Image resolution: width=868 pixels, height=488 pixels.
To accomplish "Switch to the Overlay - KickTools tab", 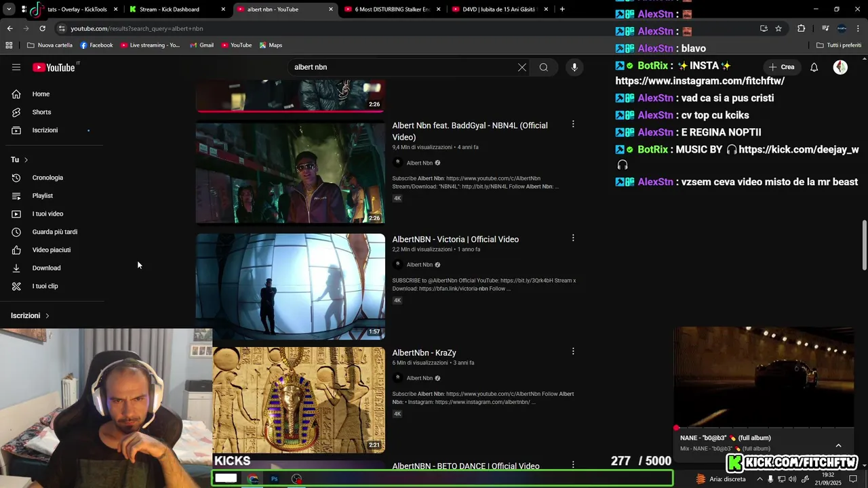I will pyautogui.click(x=73, y=9).
